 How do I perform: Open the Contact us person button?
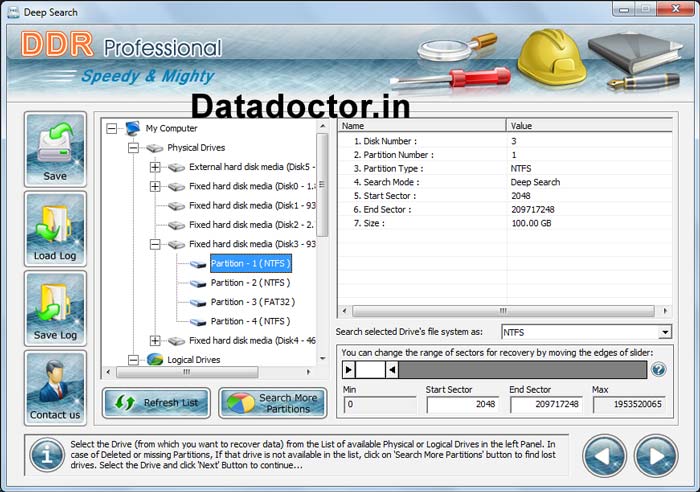[x=55, y=388]
